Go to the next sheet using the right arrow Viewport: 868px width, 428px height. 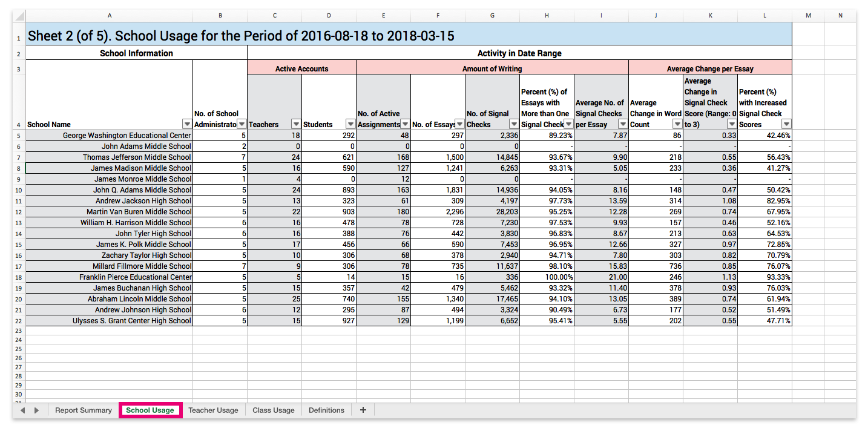[x=36, y=410]
